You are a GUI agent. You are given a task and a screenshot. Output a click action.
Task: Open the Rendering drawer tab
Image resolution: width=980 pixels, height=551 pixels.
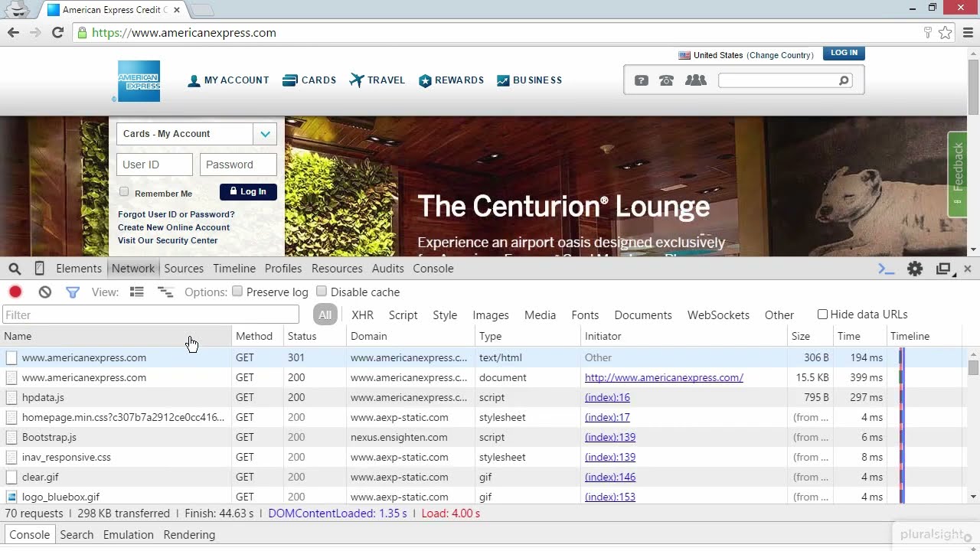(x=189, y=535)
